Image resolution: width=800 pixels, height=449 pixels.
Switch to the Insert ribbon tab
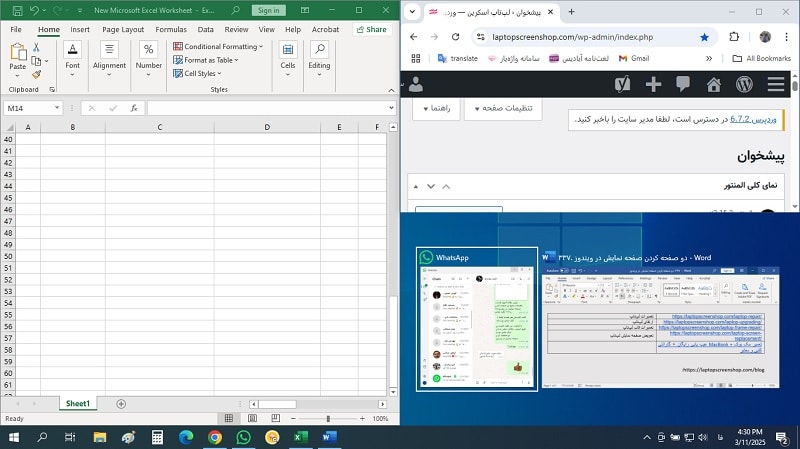(x=80, y=30)
